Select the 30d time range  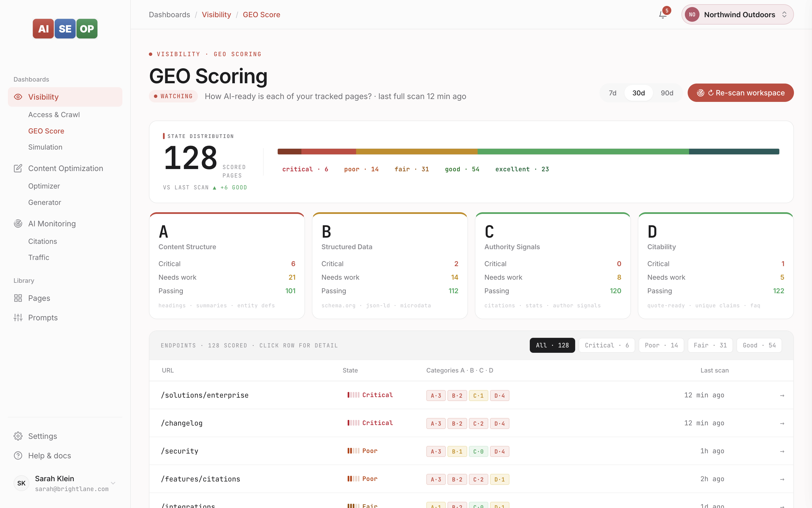point(639,93)
